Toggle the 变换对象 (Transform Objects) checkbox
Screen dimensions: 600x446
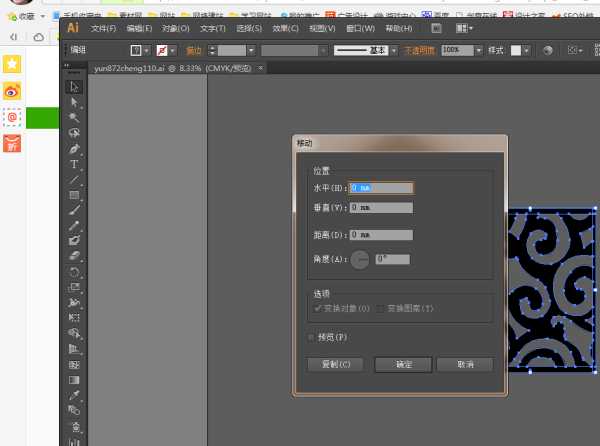[318, 308]
